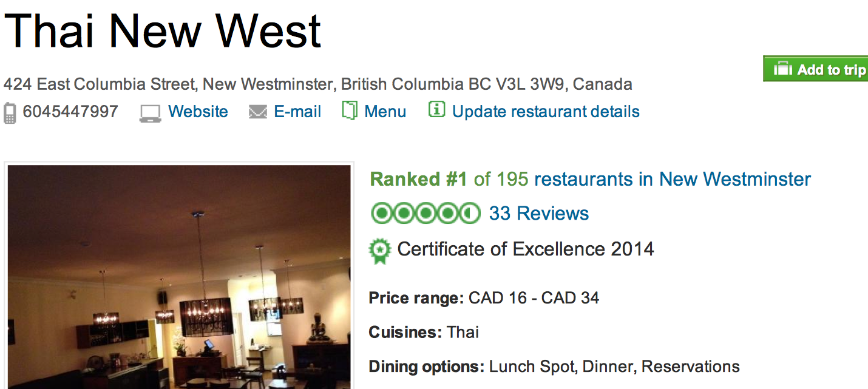Select Update restaurant details link
Viewport: 868px width, 389px height.
(546, 112)
